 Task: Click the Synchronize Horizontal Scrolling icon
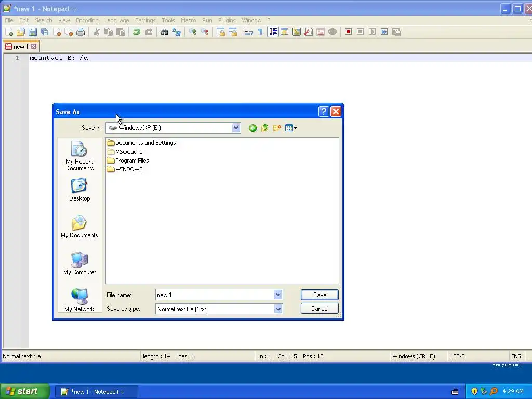coord(232,32)
